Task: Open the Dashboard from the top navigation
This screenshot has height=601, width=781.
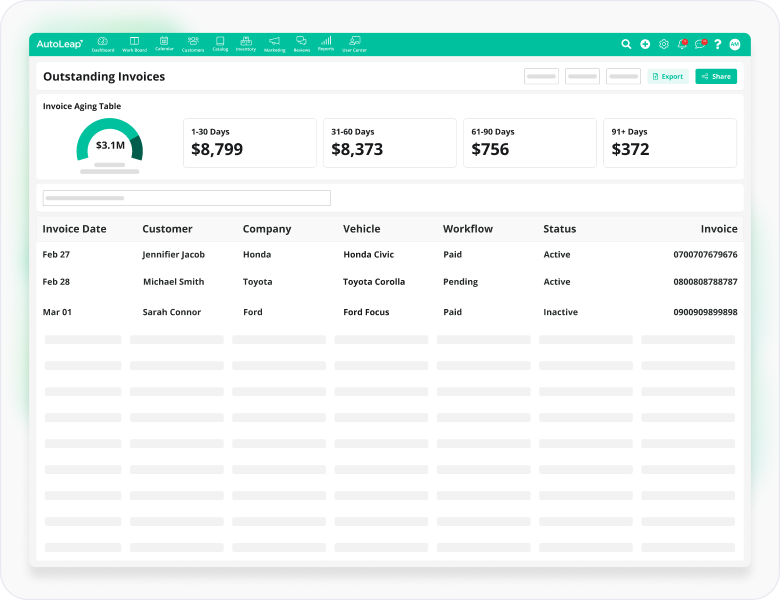Action: 103,44
